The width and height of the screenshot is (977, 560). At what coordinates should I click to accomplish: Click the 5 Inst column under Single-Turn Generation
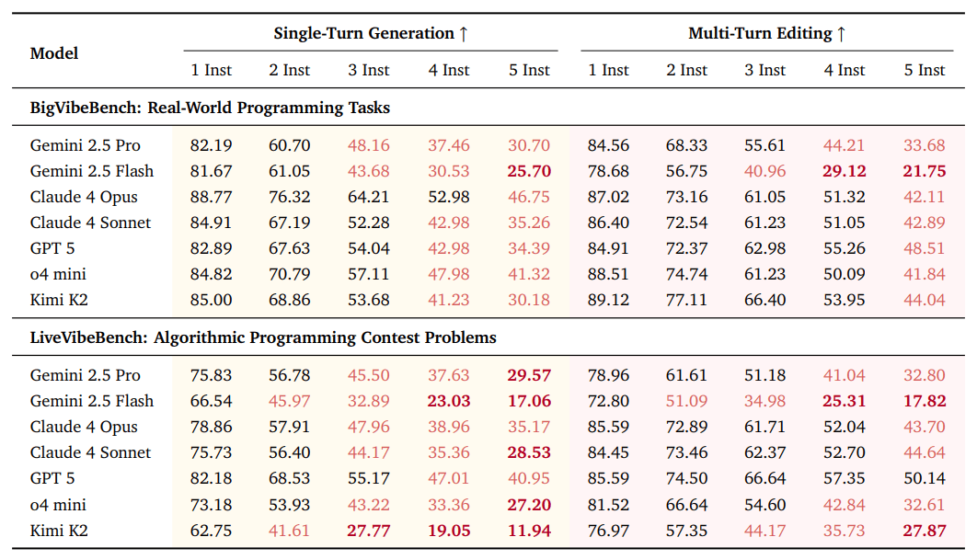(x=529, y=70)
